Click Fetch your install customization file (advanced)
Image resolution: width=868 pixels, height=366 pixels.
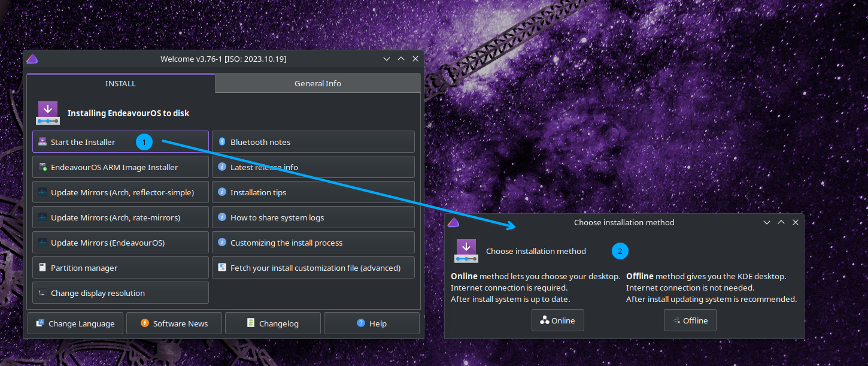(313, 268)
